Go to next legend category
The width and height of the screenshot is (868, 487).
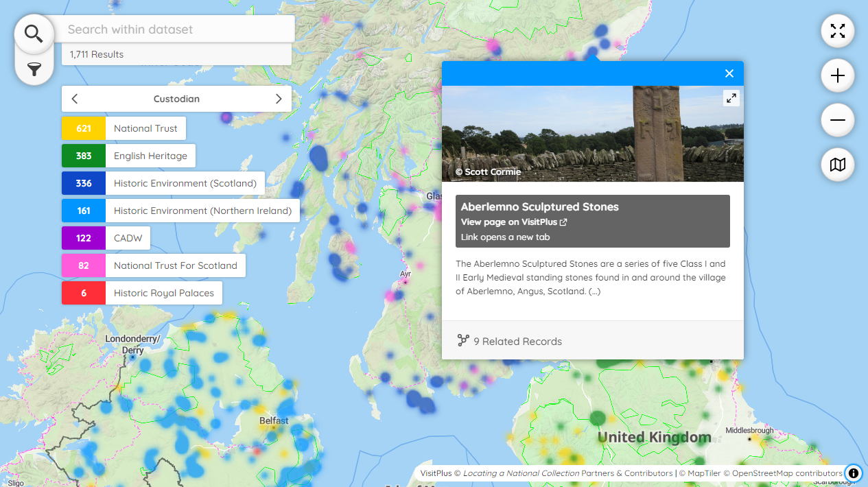point(279,99)
